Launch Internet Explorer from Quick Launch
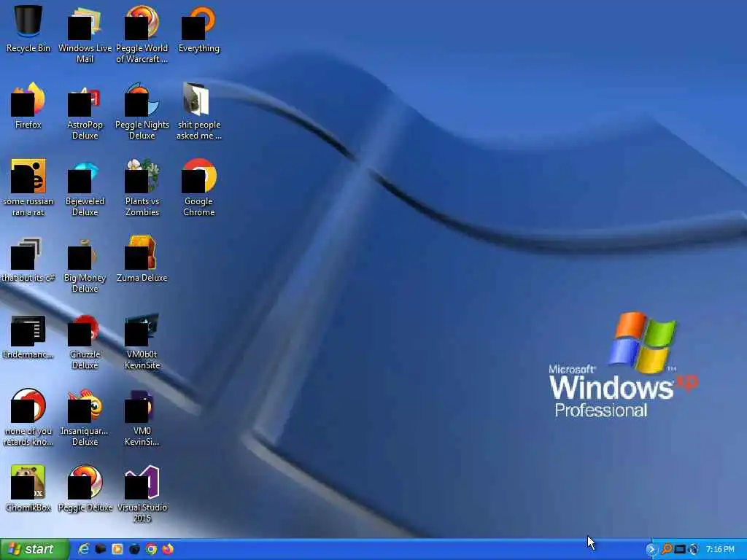Image resolution: width=747 pixels, height=560 pixels. [83, 549]
